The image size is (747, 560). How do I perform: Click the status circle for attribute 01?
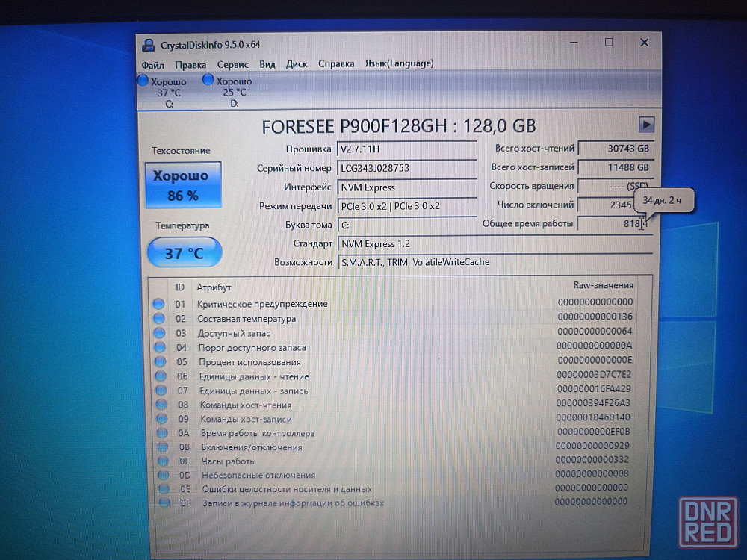click(158, 304)
